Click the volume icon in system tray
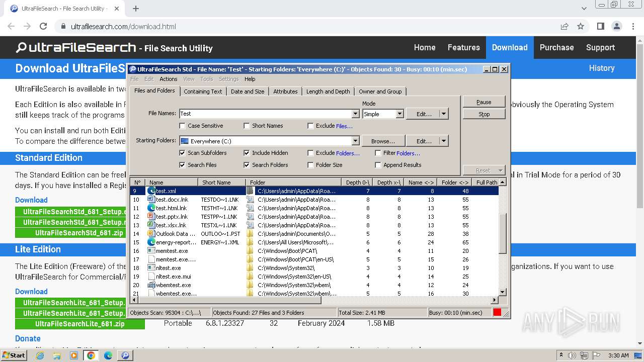 pyautogui.click(x=572, y=355)
